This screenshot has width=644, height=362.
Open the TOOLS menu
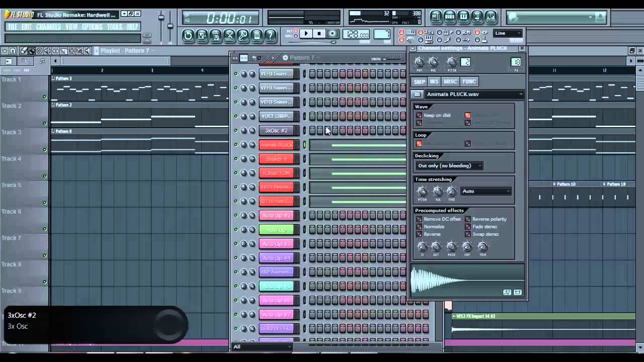(x=115, y=27)
